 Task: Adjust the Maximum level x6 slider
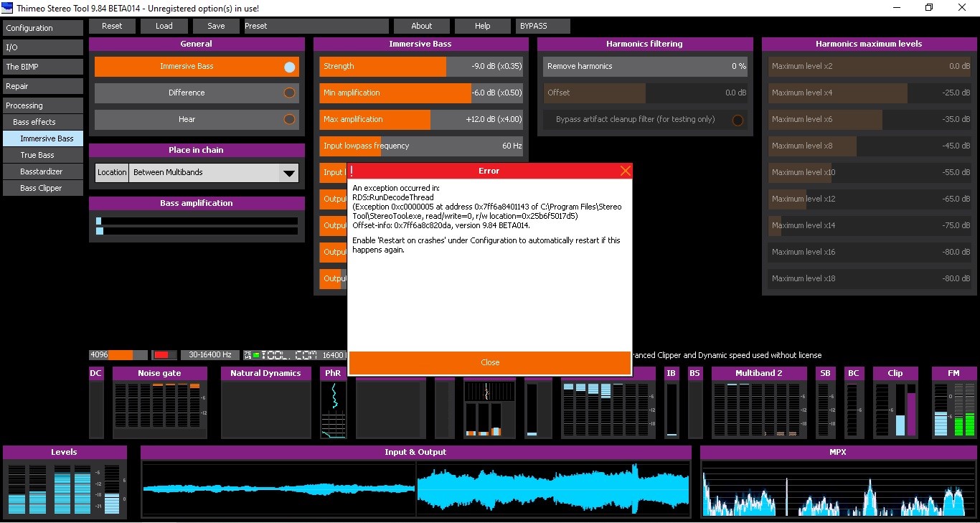(x=870, y=120)
